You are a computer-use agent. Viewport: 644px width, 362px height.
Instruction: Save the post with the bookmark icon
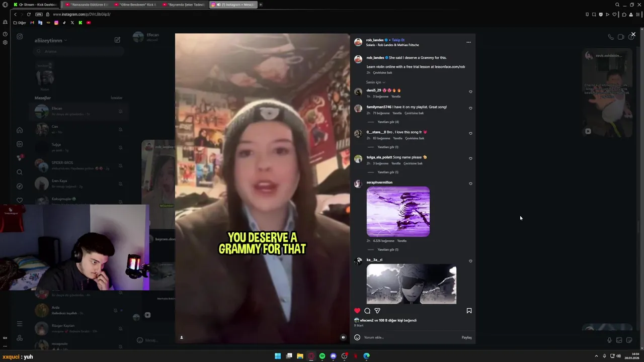pyautogui.click(x=469, y=311)
